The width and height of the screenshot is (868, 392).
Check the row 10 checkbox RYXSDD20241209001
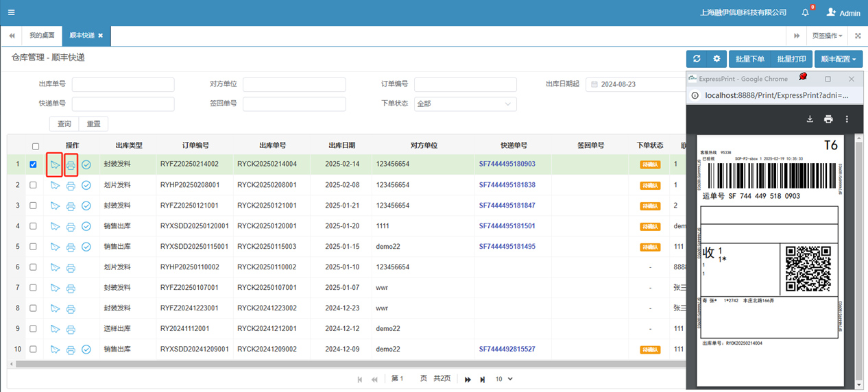tap(33, 350)
